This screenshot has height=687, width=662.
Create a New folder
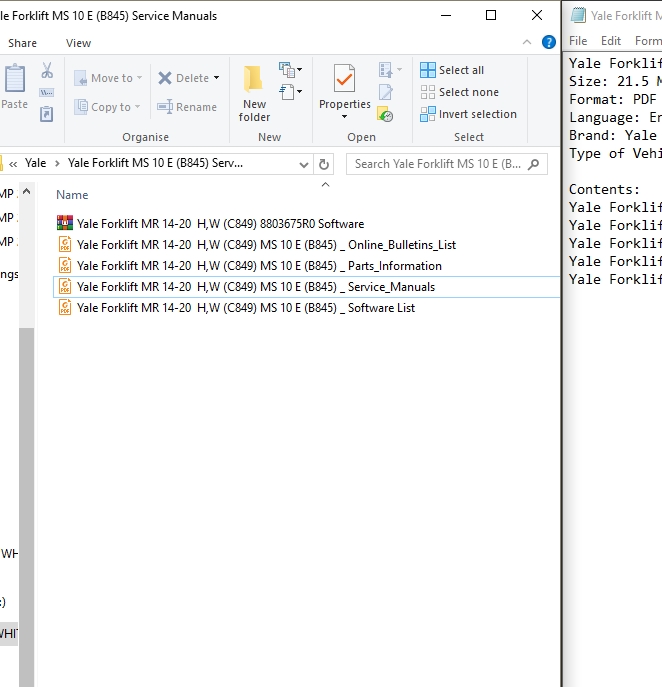click(x=254, y=93)
